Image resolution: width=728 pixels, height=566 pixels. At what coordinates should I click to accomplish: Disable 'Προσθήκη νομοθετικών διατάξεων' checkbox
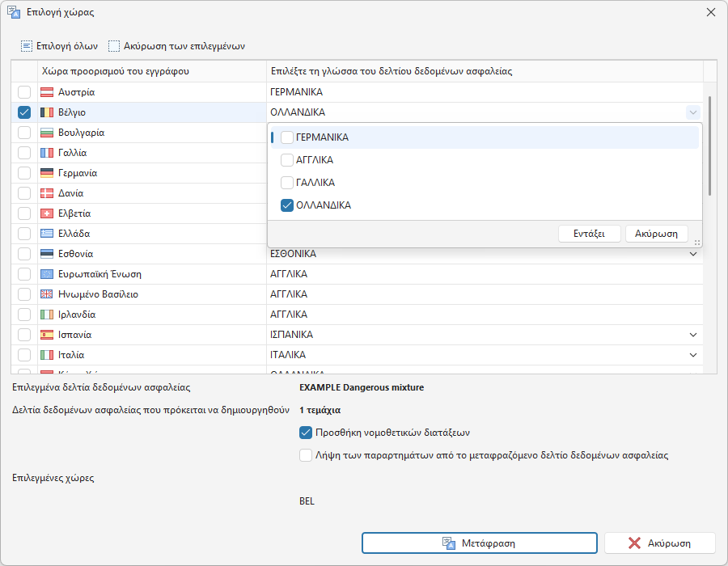(306, 433)
